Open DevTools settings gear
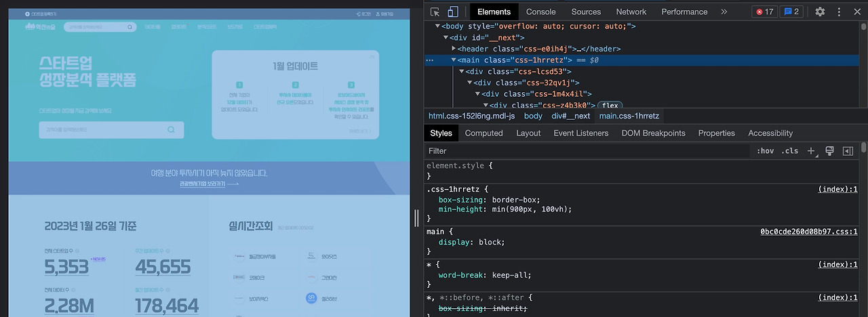The height and width of the screenshot is (317, 868). (x=820, y=12)
